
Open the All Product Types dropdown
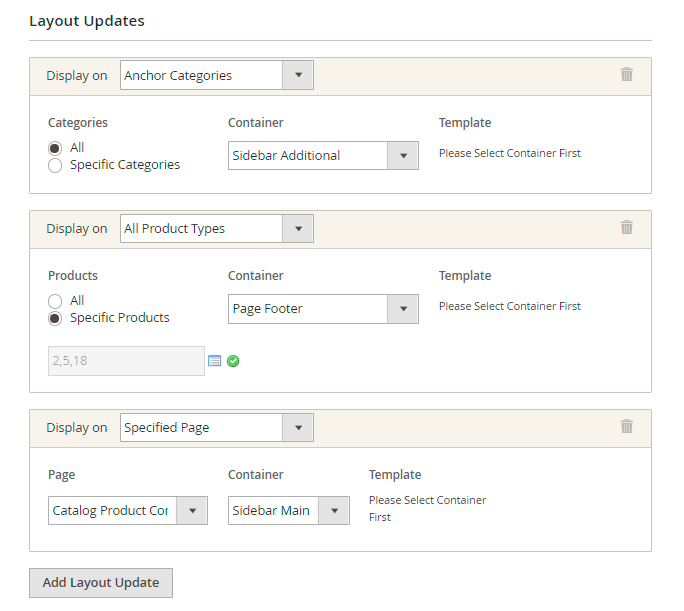click(216, 228)
